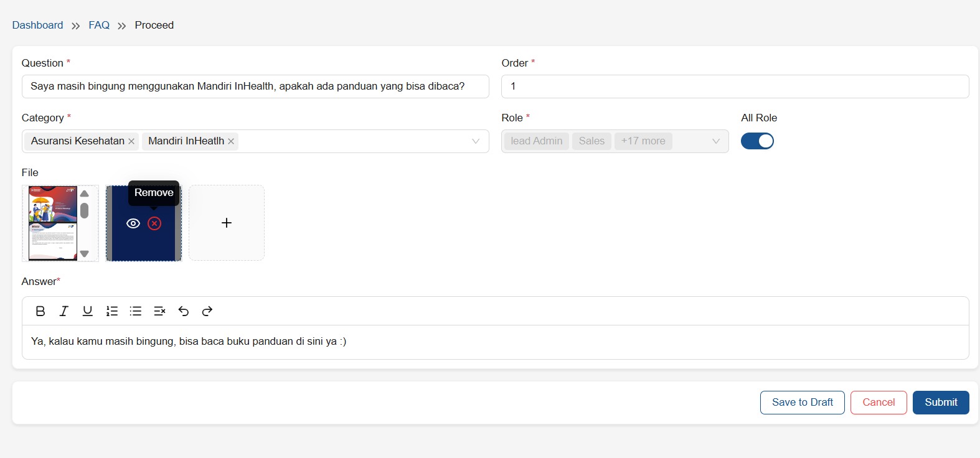
Task: Remove the second uploaded file
Action: click(x=154, y=223)
